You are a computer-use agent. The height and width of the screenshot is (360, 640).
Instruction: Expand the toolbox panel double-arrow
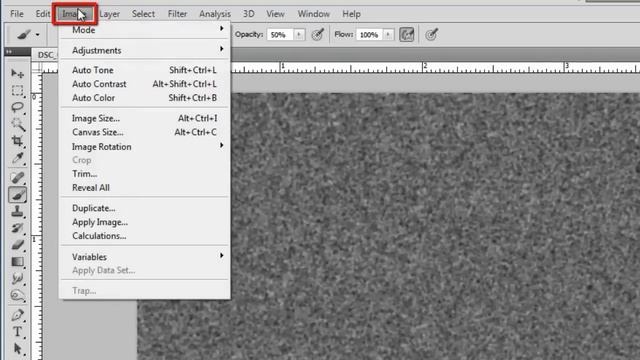coord(9,52)
